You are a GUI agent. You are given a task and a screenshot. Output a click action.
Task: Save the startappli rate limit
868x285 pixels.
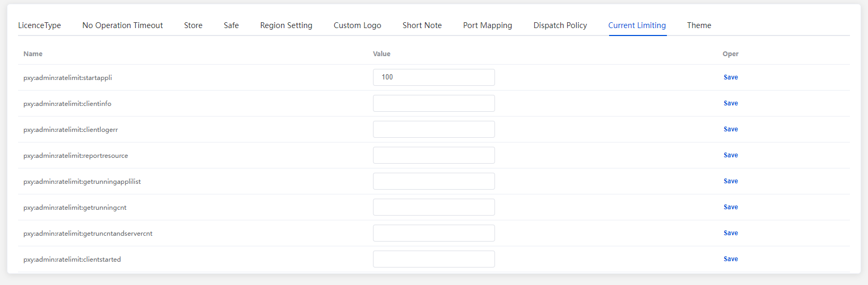[731, 77]
